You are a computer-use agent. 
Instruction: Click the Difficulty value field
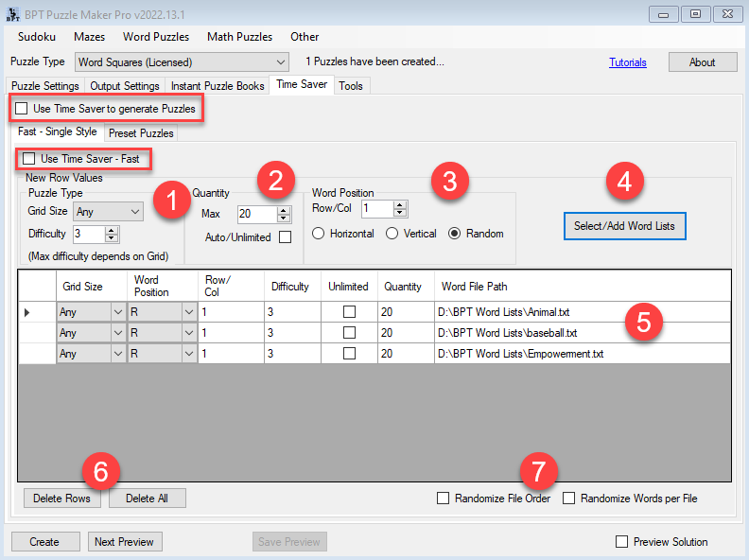click(x=88, y=235)
